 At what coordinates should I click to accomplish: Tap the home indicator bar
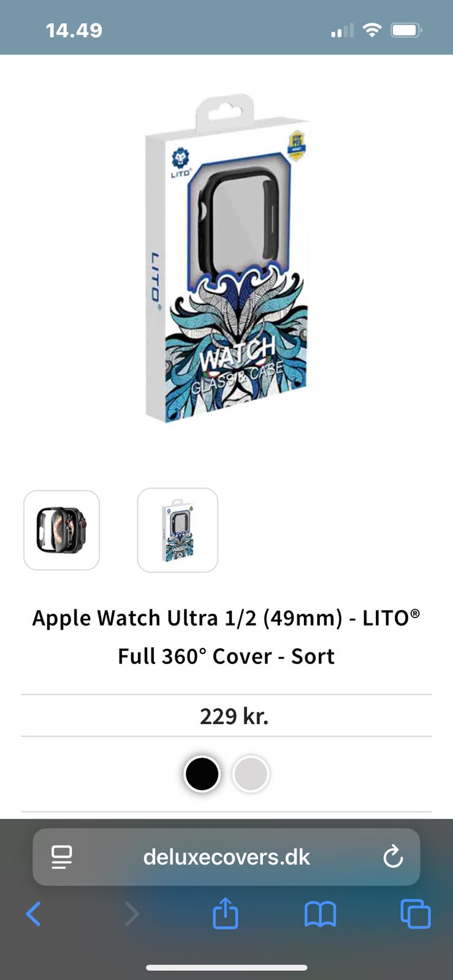pos(226,968)
